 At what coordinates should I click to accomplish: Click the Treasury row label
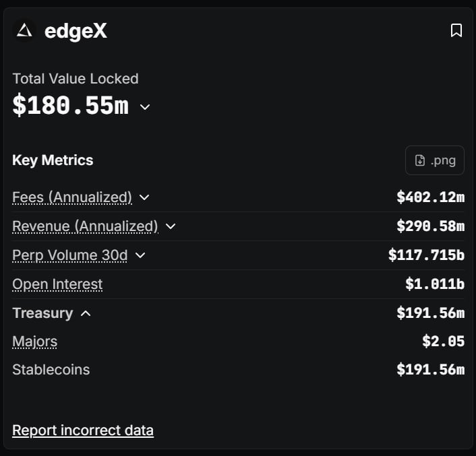coord(42,313)
